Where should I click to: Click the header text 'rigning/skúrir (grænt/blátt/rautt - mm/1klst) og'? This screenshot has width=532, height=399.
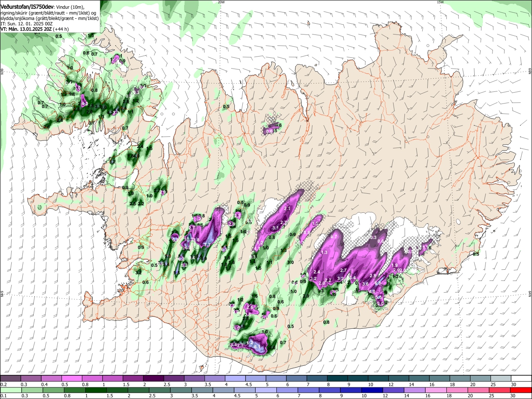pyautogui.click(x=48, y=13)
